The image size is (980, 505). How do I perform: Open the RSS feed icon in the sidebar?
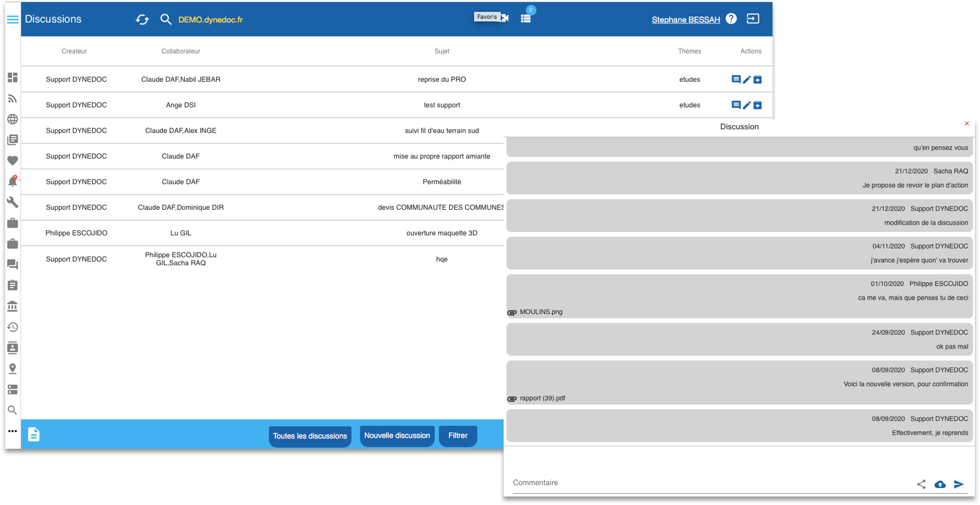point(13,98)
